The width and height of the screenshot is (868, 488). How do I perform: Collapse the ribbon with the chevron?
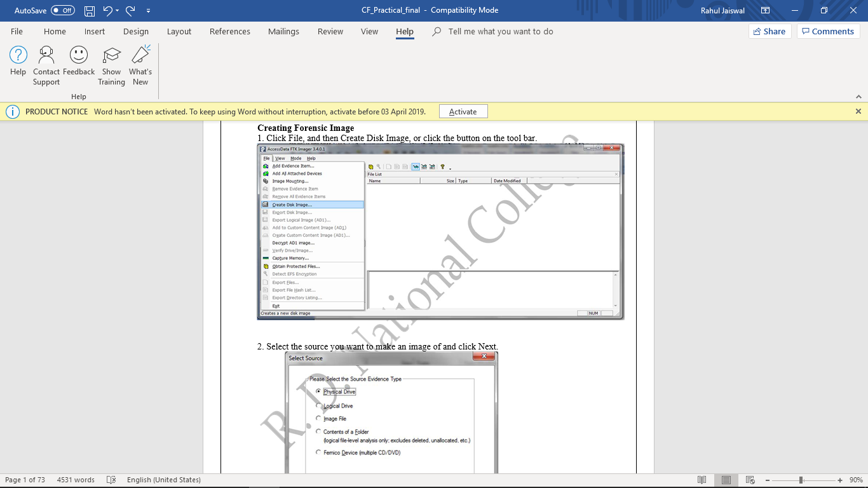[x=858, y=97]
